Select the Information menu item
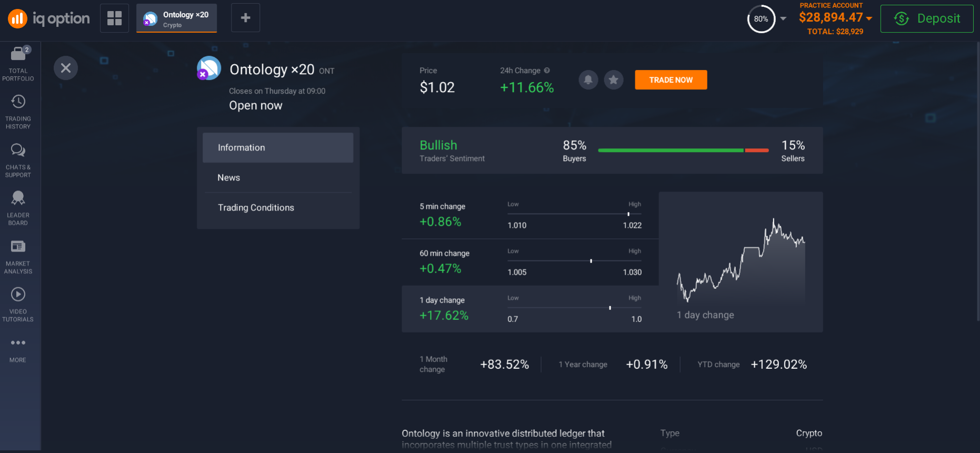The width and height of the screenshot is (980, 453). pos(278,148)
